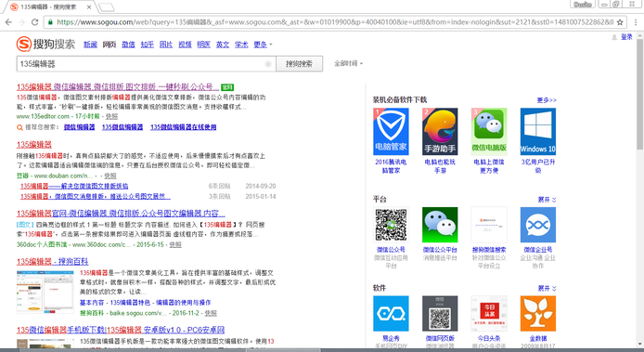Viewport: 644px width, 352px height.
Task: Click the 搜狗搜索 search button
Action: point(299,64)
